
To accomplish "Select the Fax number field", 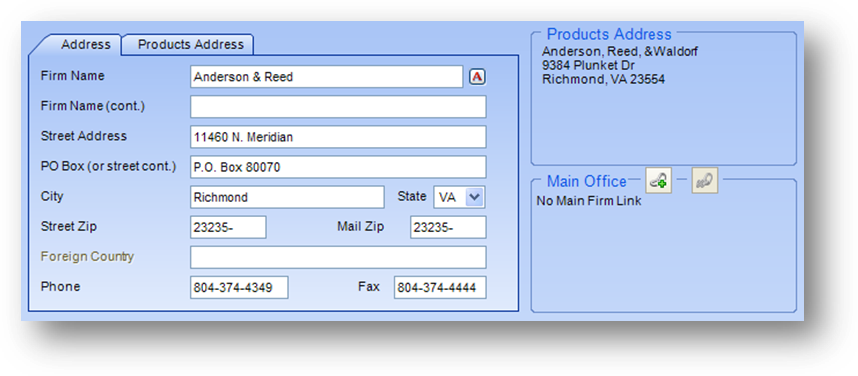I will 440,287.
